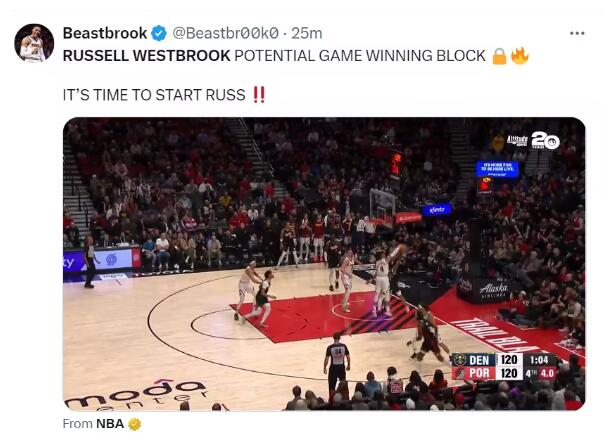
Task: Click the 25m post timestamp
Action: (306, 33)
